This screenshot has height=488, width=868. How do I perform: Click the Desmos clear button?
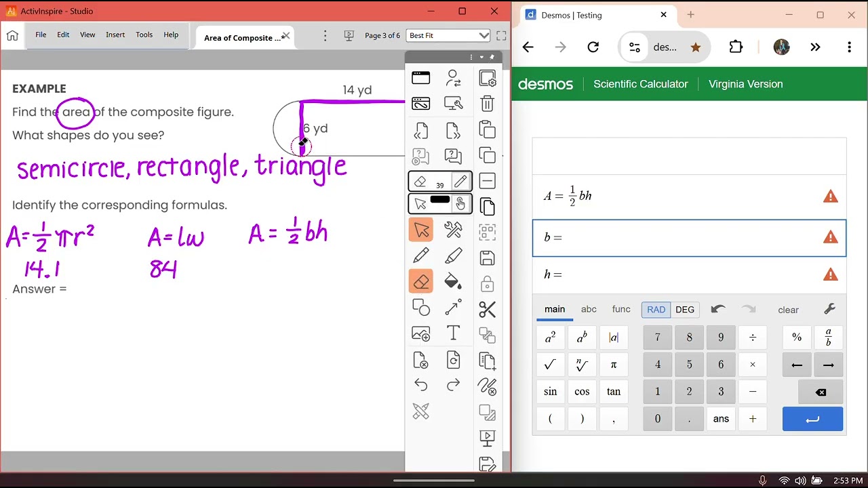(x=788, y=310)
